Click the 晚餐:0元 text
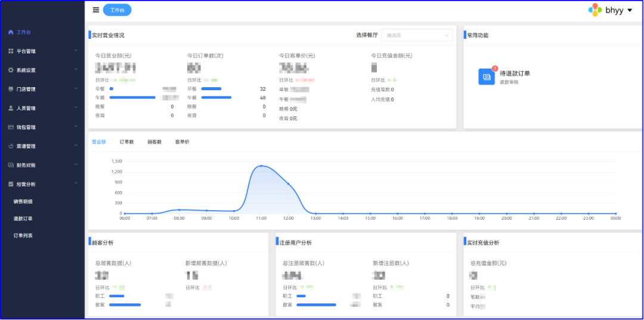This screenshot has height=320, width=644. (x=288, y=109)
